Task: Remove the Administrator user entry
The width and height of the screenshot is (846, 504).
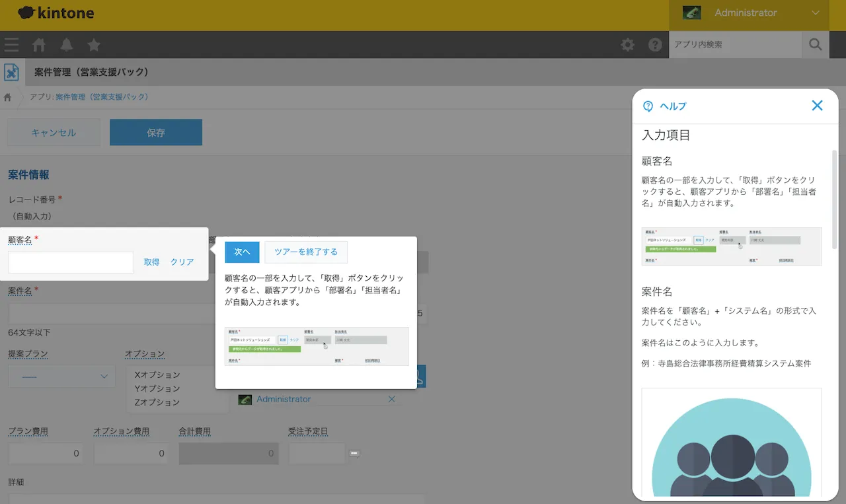Action: [x=391, y=399]
